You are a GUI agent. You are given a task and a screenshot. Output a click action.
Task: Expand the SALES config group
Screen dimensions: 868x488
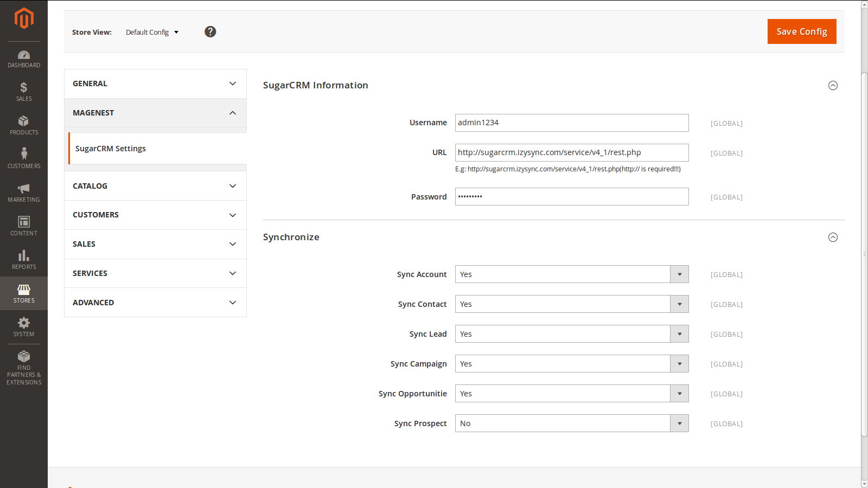click(x=155, y=244)
